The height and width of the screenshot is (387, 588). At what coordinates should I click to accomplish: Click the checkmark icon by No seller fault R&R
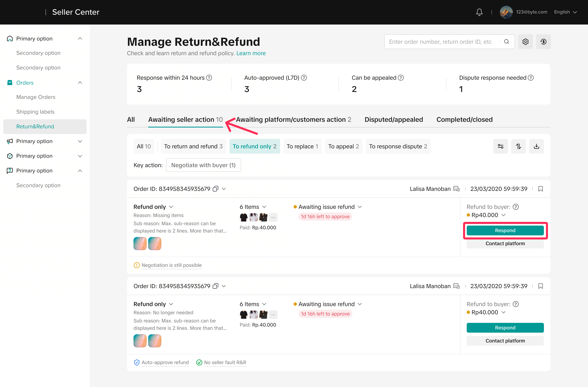point(199,362)
